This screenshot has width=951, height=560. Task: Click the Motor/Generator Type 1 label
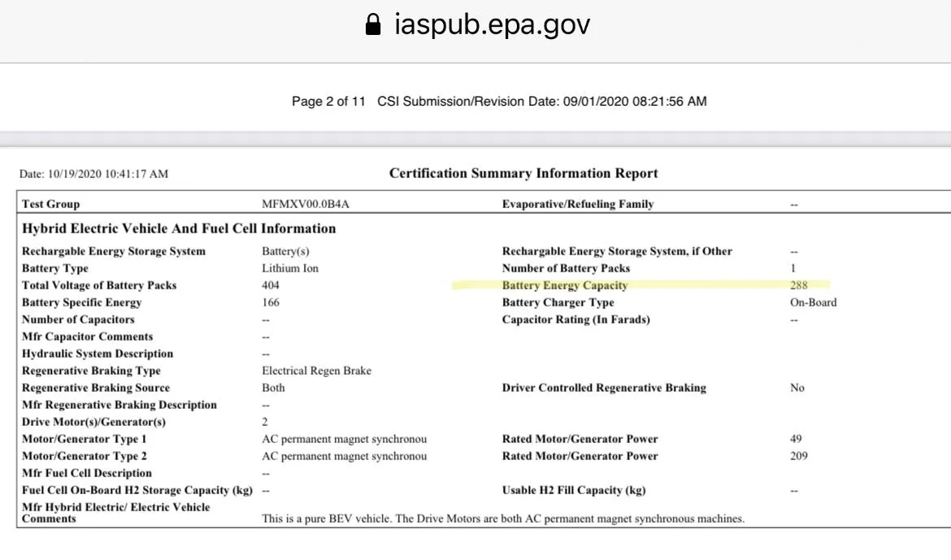point(84,439)
